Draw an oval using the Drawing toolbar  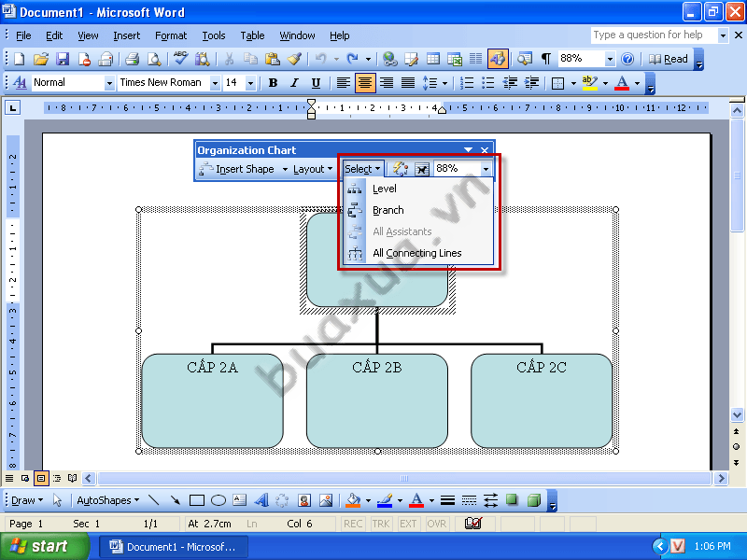point(218,500)
